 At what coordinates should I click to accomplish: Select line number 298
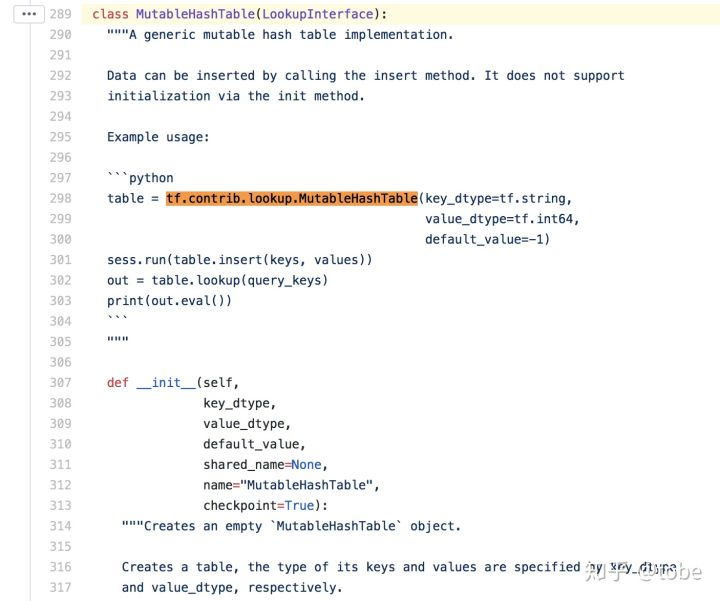[61, 198]
